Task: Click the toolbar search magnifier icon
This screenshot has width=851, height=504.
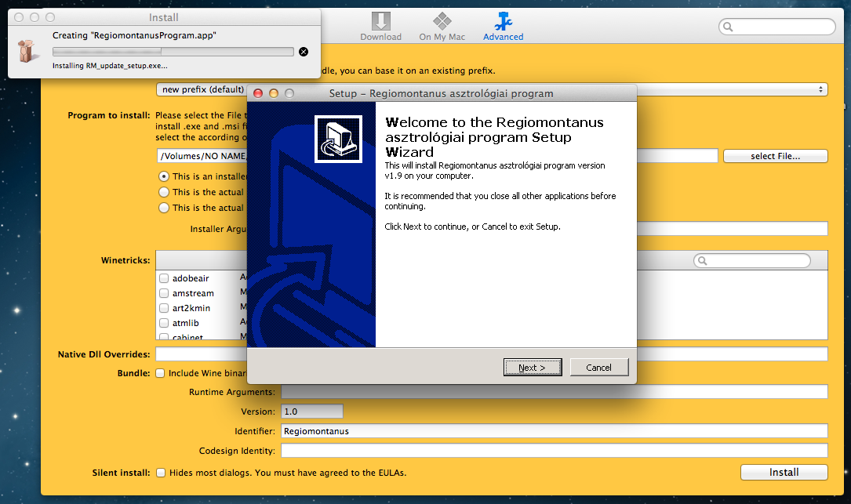Action: (728, 27)
